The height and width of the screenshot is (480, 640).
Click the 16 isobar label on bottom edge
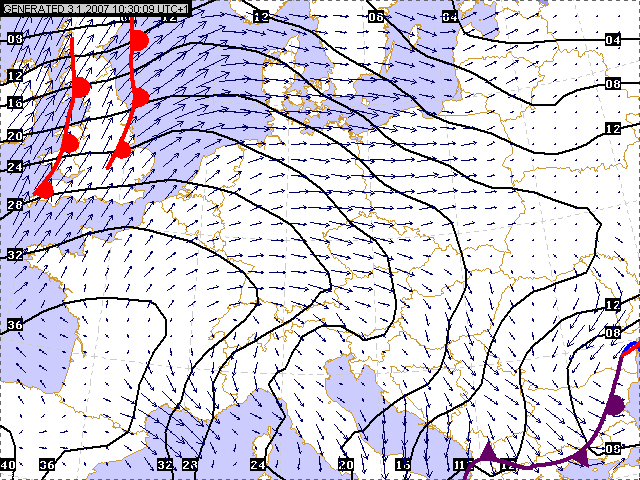(x=402, y=465)
